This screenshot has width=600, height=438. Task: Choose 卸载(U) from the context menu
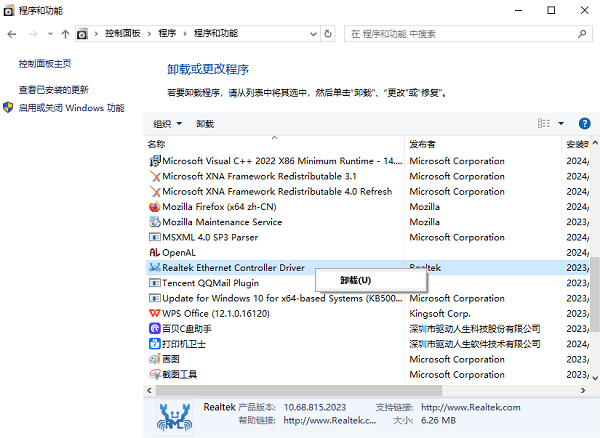tap(371, 280)
